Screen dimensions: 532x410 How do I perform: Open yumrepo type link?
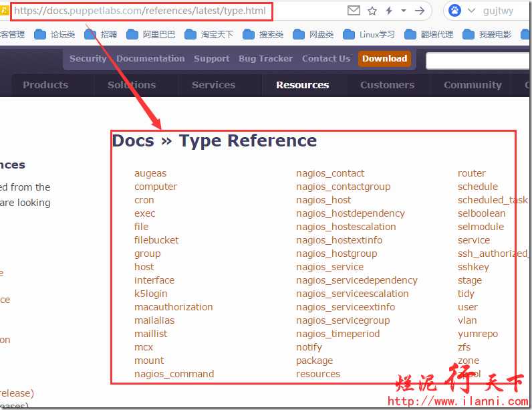pyautogui.click(x=477, y=334)
